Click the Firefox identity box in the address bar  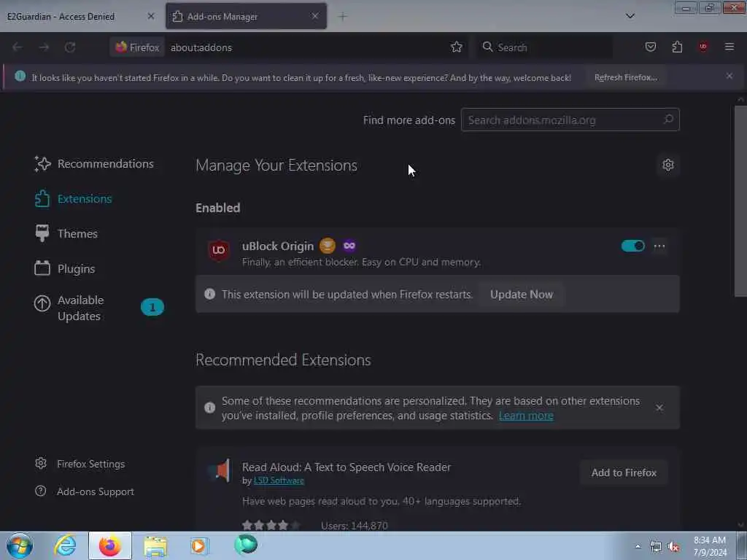coord(137,47)
